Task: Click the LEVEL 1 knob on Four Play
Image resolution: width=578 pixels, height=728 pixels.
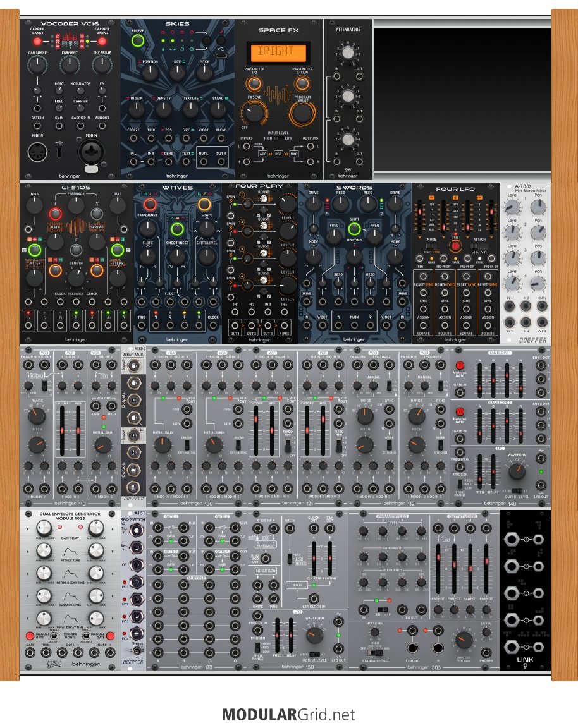Action: tap(288, 203)
